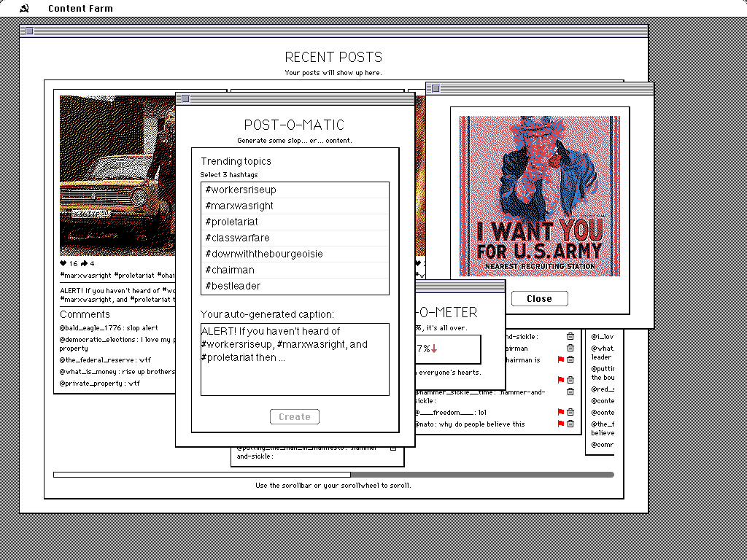The width and height of the screenshot is (747, 560).
Task: Open the hammer-and-sickle system menu icon
Action: click(24, 8)
